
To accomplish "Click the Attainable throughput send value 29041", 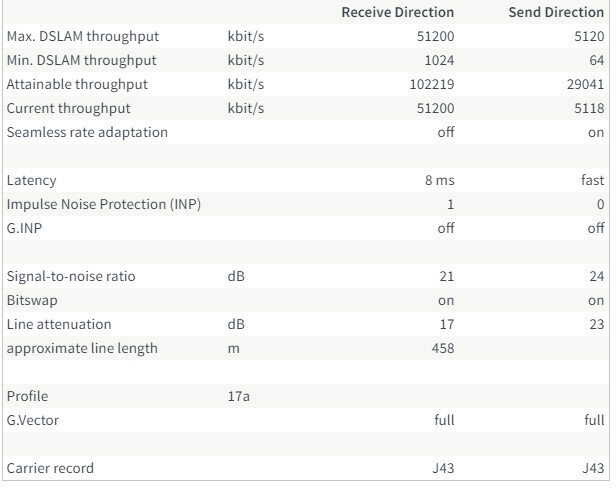I will [x=585, y=84].
